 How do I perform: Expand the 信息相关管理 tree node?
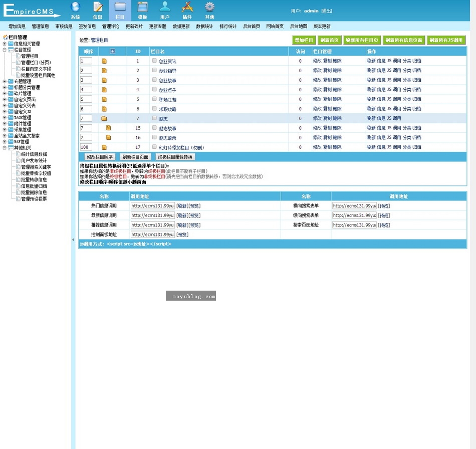coord(5,44)
